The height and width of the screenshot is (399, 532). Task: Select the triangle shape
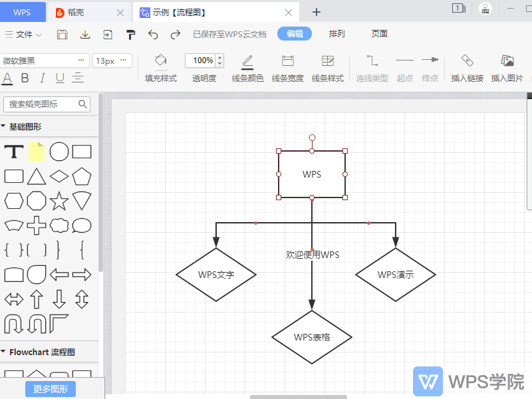click(x=37, y=176)
